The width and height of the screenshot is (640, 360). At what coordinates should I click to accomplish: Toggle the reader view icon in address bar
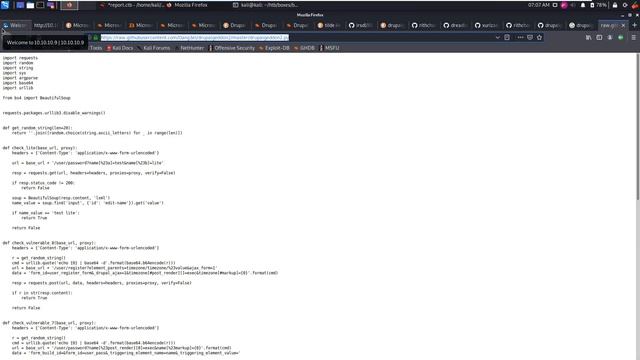tap(507, 38)
